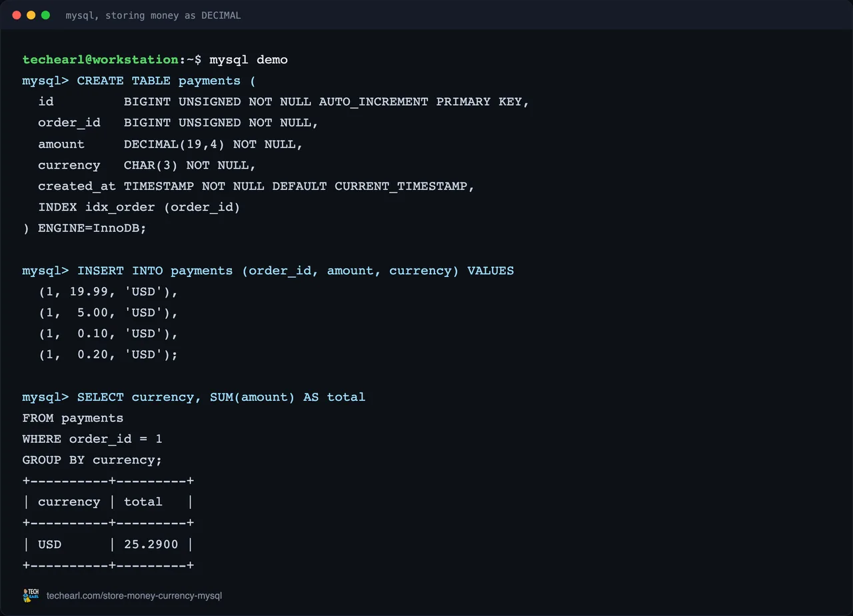Click the window title "mysql, storing money as DECIMAL"
Viewport: 853px width, 616px height.
pos(153,15)
